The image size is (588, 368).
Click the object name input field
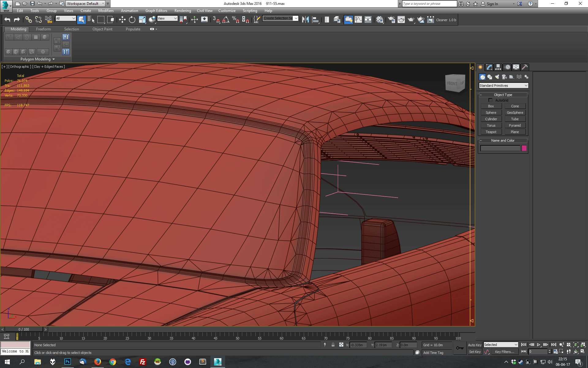point(500,148)
